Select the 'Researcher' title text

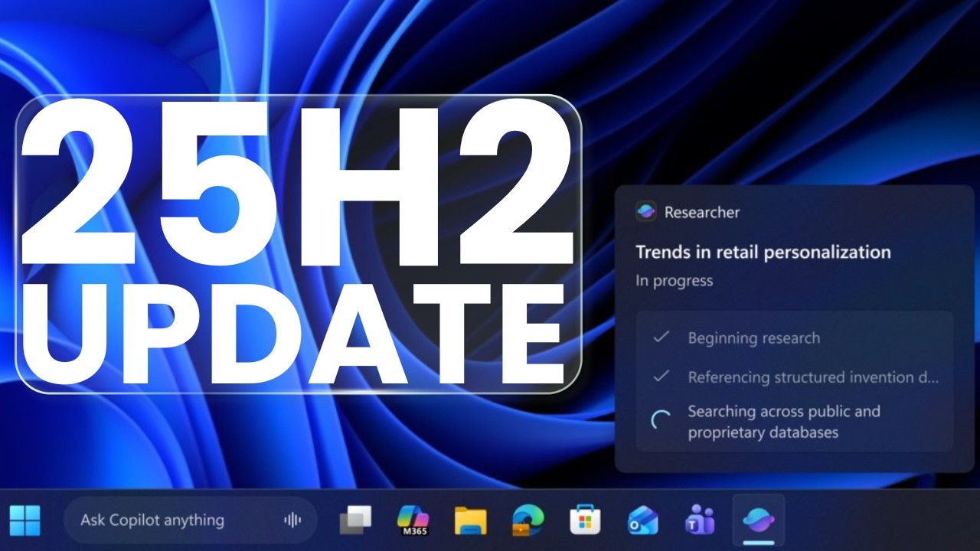(702, 212)
